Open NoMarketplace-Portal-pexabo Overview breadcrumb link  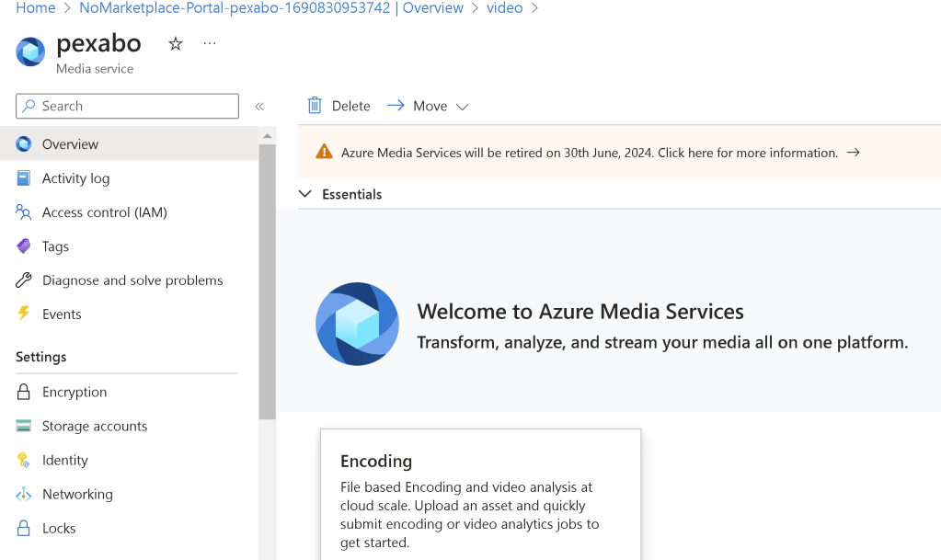(x=271, y=7)
